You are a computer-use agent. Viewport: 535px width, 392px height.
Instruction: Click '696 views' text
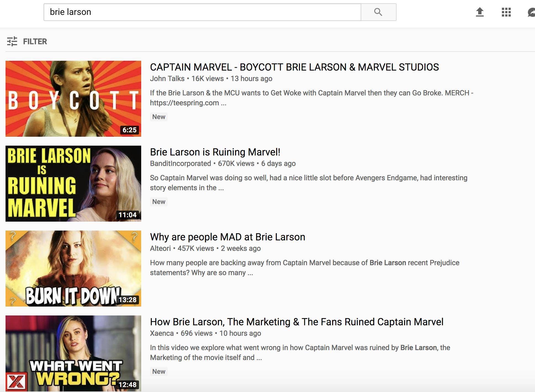197,333
